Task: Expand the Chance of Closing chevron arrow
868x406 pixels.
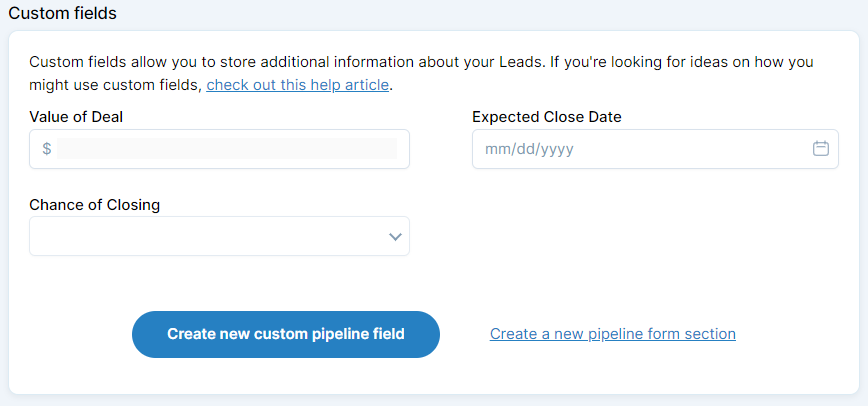Action: tap(395, 237)
